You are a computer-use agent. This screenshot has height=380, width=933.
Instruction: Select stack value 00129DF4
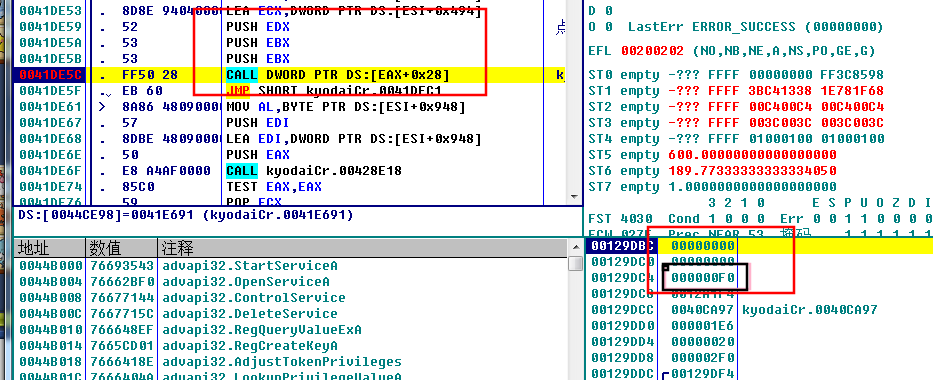click(703, 374)
